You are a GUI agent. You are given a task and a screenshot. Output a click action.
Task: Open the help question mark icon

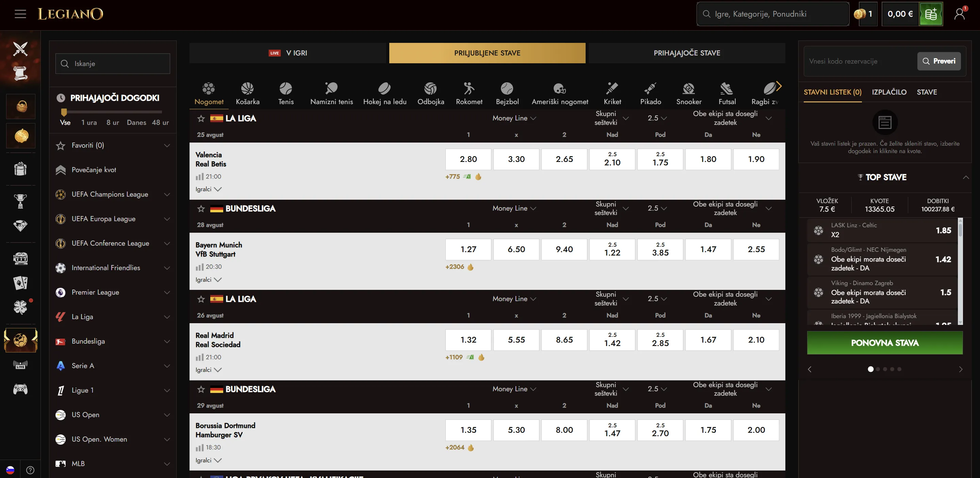(x=30, y=470)
